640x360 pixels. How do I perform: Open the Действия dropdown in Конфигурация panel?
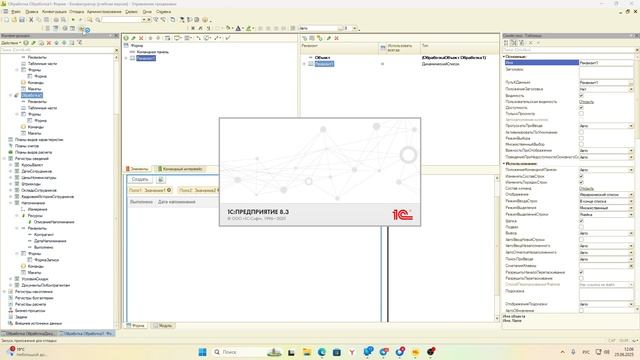(11, 42)
